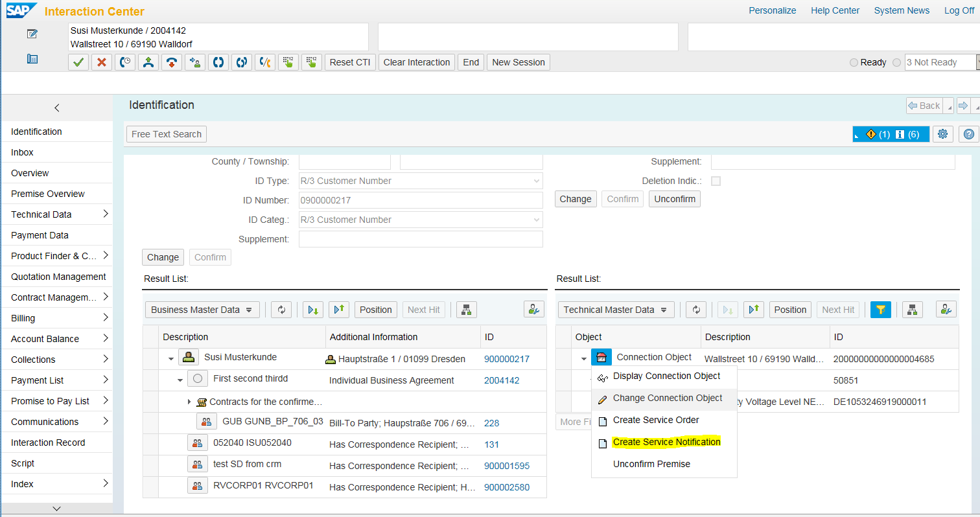Click the ID Number input field

coord(421,200)
